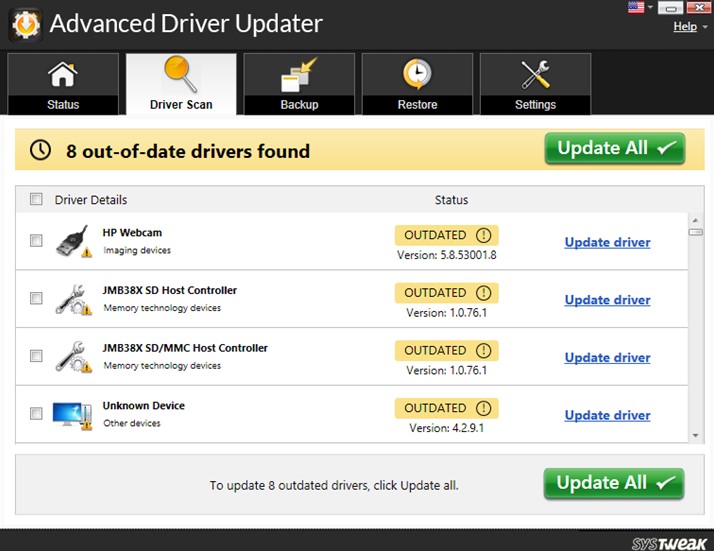
Task: Click the Status column header
Action: tap(451, 200)
